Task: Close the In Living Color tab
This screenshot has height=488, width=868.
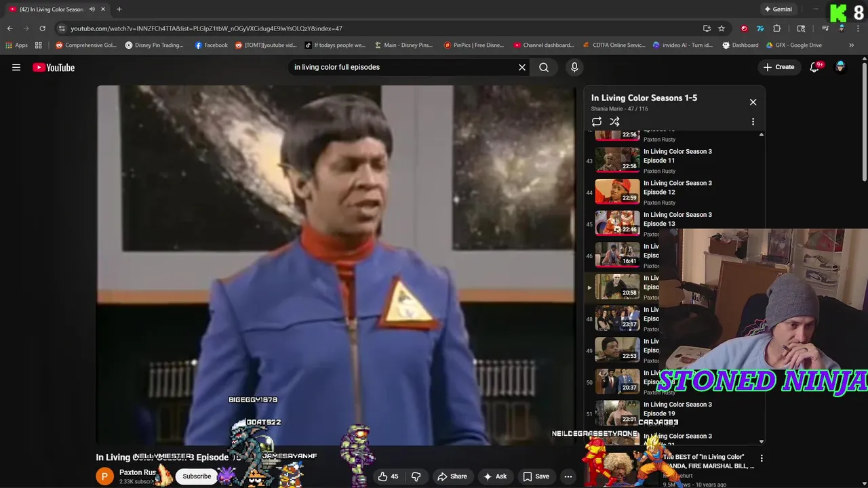Action: point(103,9)
